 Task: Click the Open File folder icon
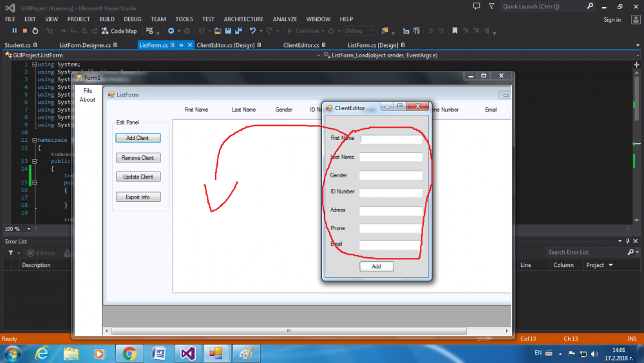[x=218, y=31]
